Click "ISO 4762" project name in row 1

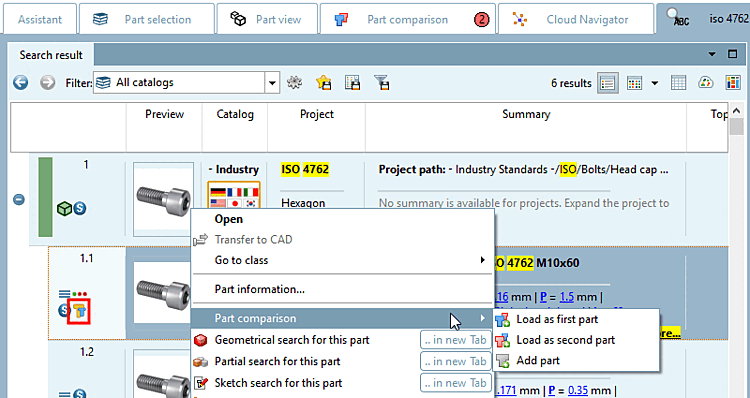click(x=305, y=169)
